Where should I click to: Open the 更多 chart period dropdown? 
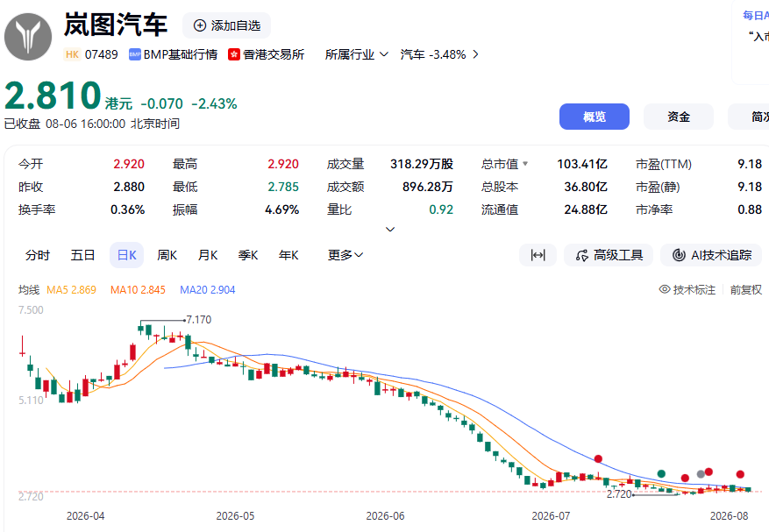point(345,255)
